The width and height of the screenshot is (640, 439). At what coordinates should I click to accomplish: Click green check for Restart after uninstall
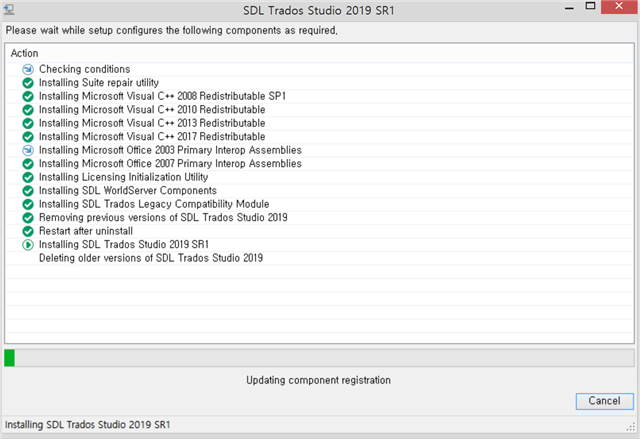[28, 231]
